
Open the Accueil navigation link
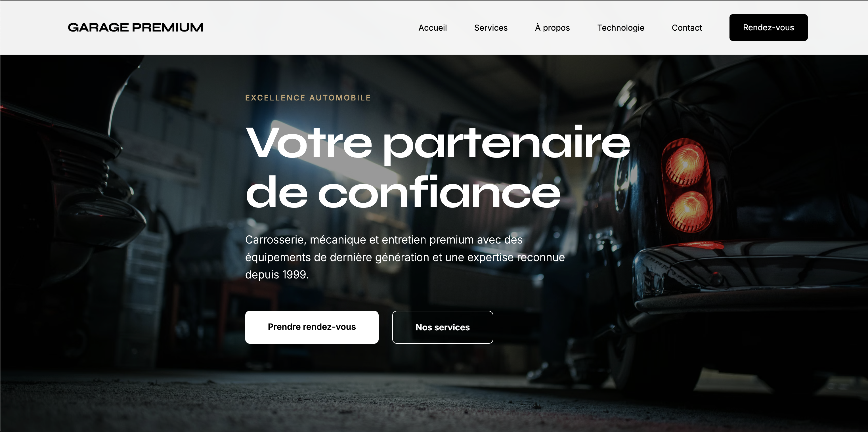(x=432, y=28)
